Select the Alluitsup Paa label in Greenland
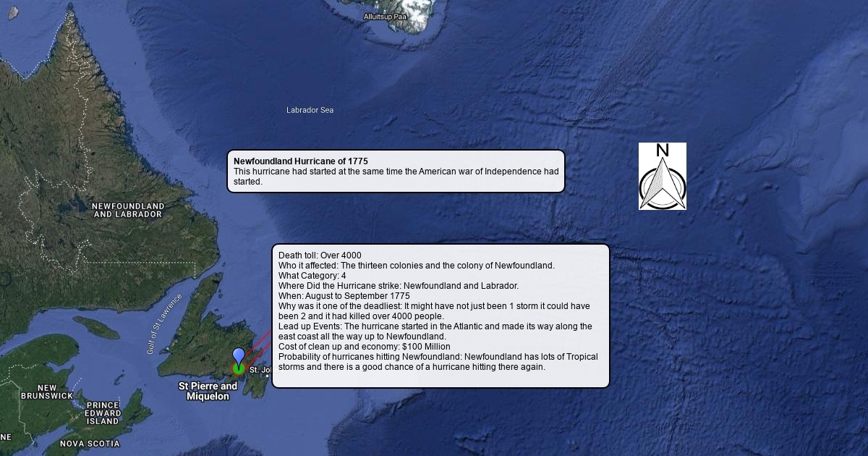This screenshot has width=868, height=456. (385, 17)
